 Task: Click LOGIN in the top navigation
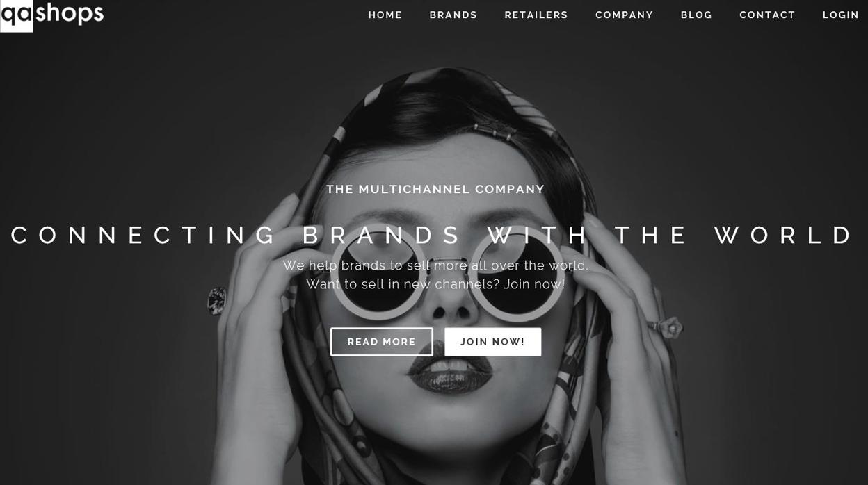pyautogui.click(x=841, y=15)
